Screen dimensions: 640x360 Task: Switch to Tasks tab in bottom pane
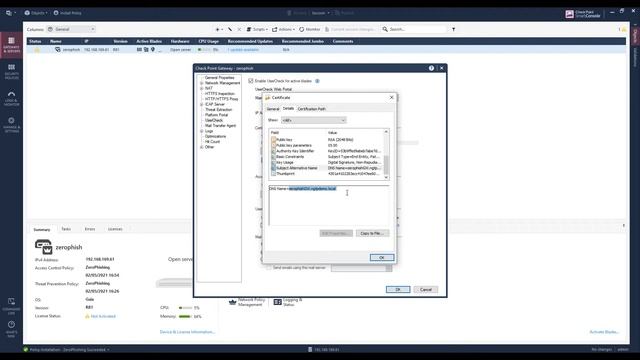coord(66,229)
